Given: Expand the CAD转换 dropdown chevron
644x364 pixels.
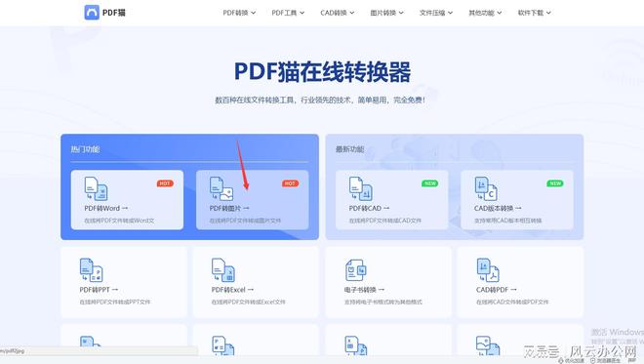Looking at the screenshot, I should coord(352,13).
